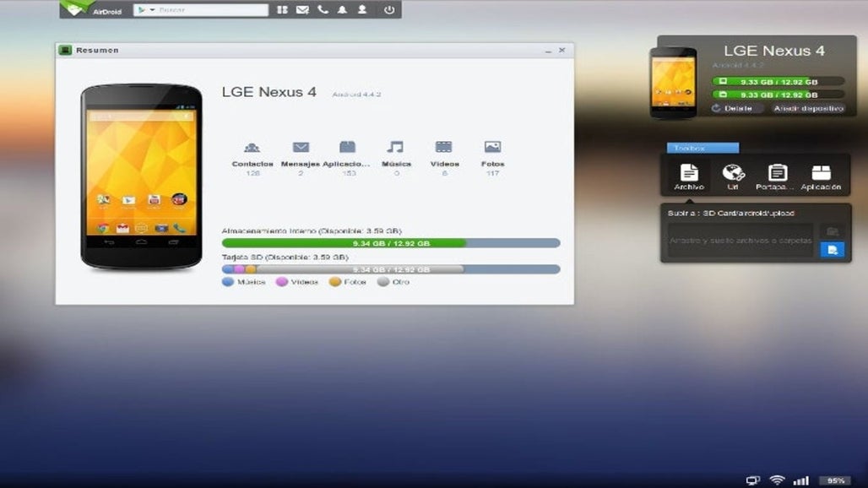Click the SD card storage usage bar
The image size is (868, 488).
tap(391, 269)
